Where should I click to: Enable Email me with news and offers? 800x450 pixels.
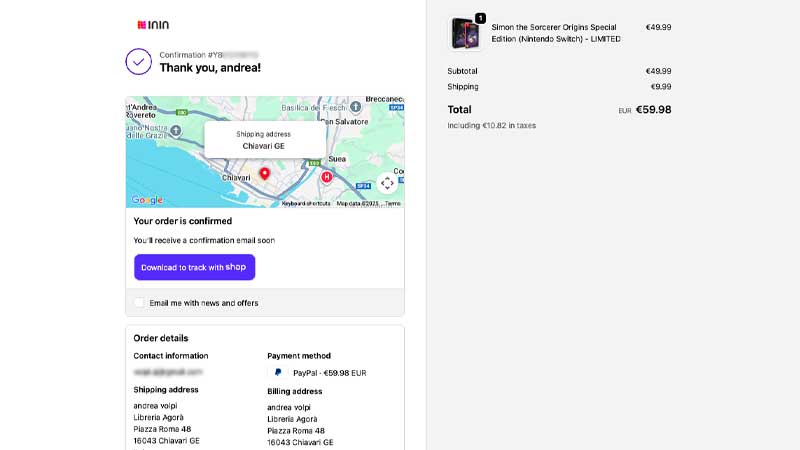tap(139, 302)
